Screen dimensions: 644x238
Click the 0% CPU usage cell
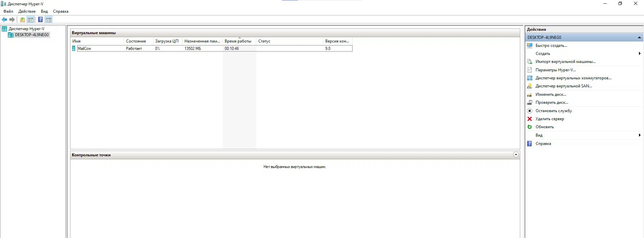pos(158,49)
